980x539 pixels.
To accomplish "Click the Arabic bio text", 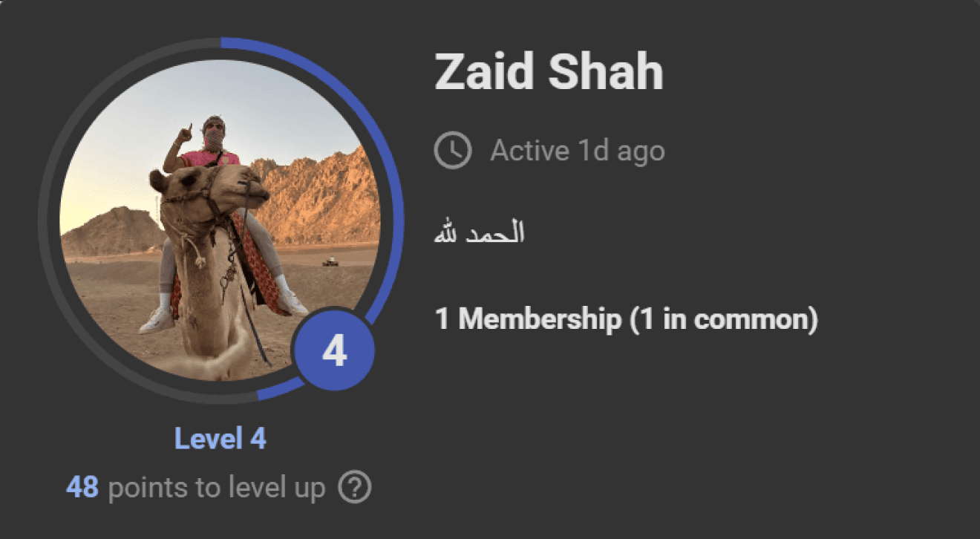I will [480, 234].
